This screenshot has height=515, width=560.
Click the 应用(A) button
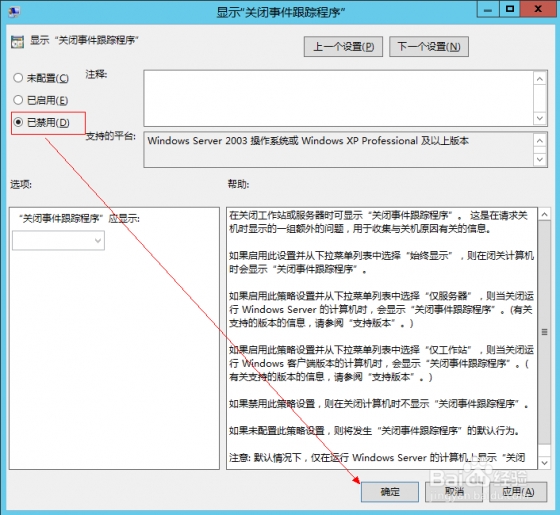tap(518, 492)
